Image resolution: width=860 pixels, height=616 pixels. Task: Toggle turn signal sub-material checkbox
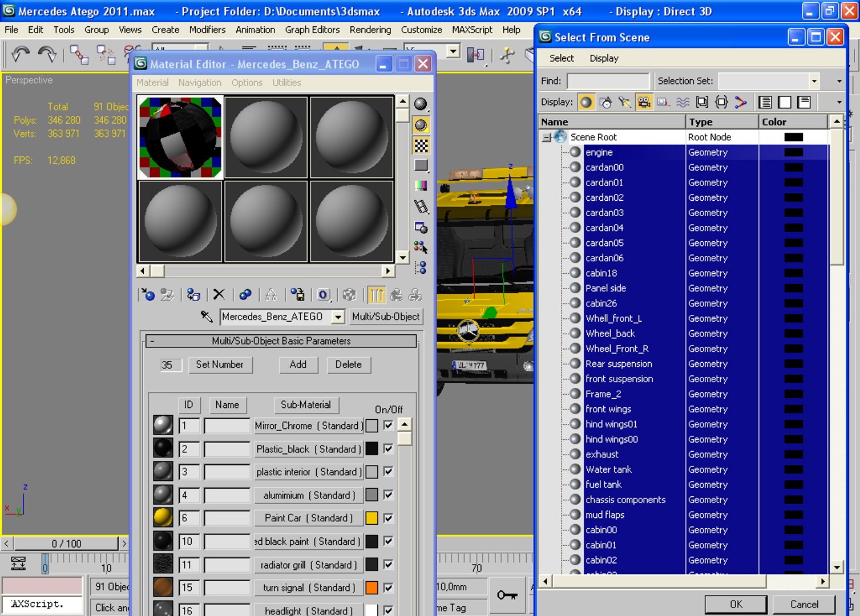[388, 587]
